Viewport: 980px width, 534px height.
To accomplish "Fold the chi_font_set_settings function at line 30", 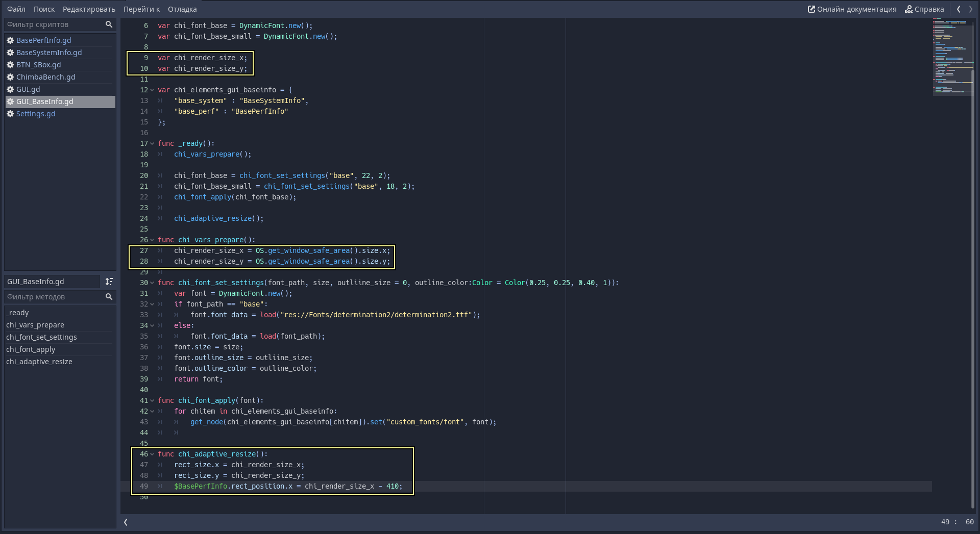I will point(152,283).
